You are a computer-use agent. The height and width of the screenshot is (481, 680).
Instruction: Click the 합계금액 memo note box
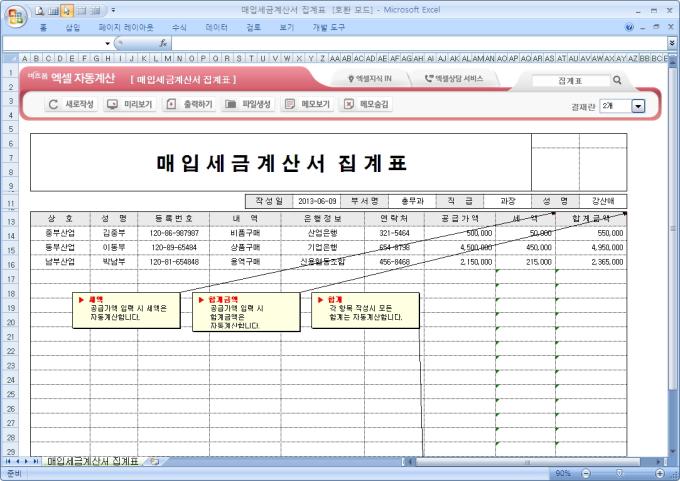[x=246, y=312]
